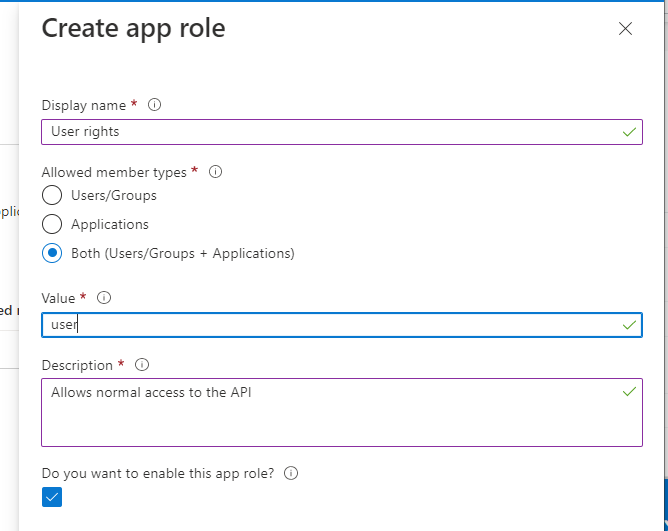Click the Display name label text

(83, 105)
